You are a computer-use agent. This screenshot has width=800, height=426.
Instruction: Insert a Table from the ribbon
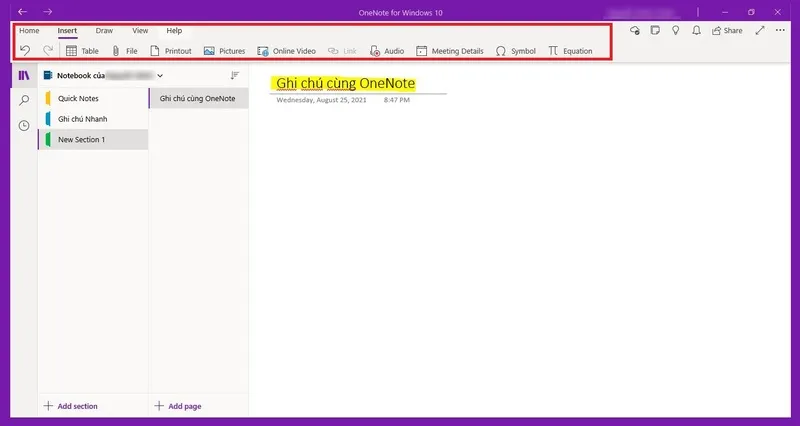pyautogui.click(x=82, y=51)
